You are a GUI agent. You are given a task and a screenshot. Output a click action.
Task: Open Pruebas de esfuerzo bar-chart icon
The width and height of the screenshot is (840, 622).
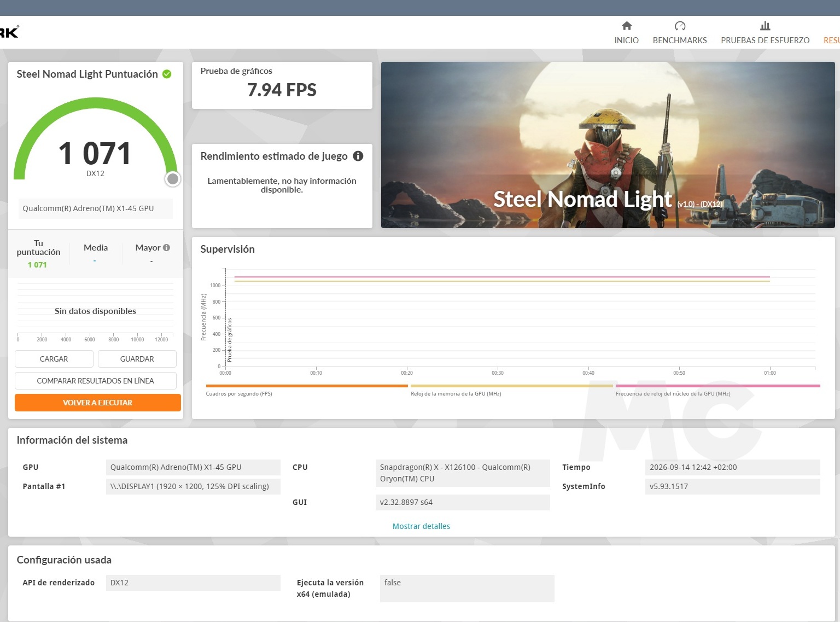[765, 26]
